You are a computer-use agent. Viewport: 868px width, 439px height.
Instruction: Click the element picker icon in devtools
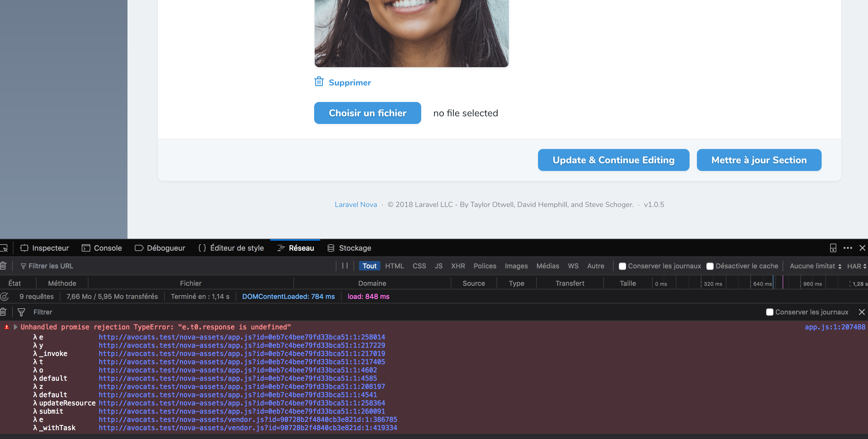pyautogui.click(x=4, y=248)
